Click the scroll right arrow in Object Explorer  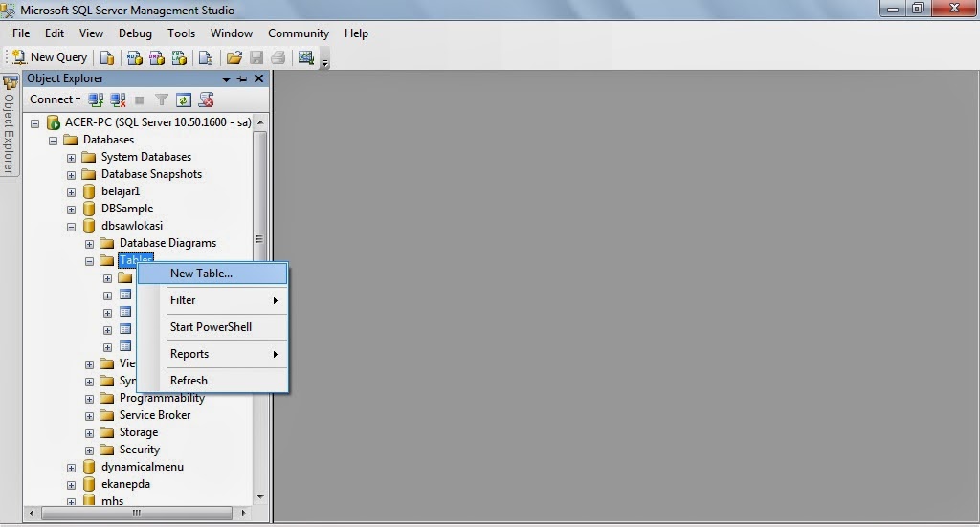(243, 513)
